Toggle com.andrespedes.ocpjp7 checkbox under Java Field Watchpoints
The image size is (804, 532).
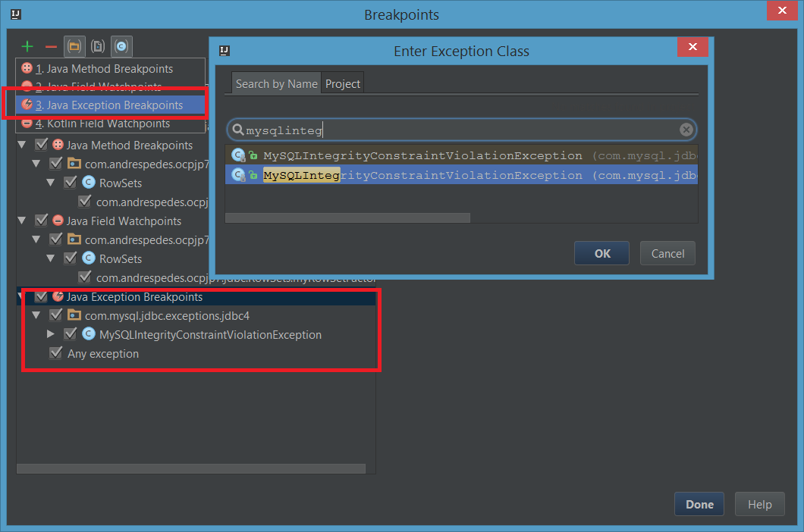pyautogui.click(x=56, y=239)
